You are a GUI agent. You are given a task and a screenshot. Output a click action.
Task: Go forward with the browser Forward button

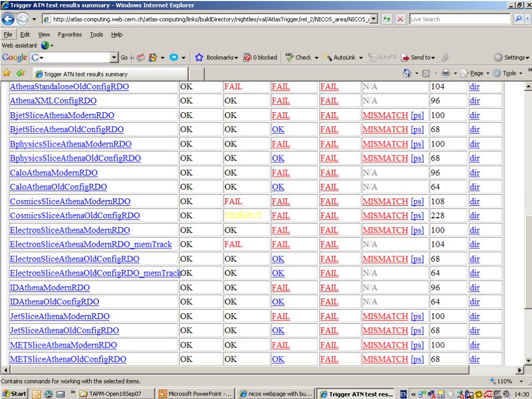(23, 19)
